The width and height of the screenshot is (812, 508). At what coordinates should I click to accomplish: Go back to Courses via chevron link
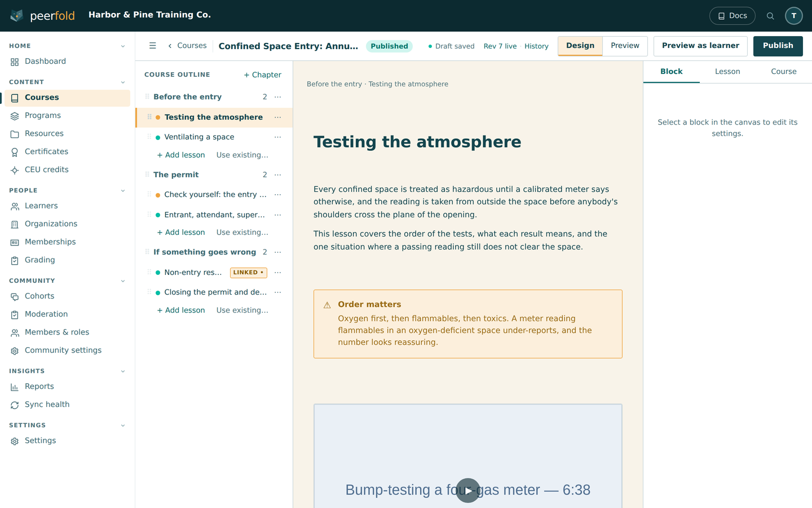point(187,46)
